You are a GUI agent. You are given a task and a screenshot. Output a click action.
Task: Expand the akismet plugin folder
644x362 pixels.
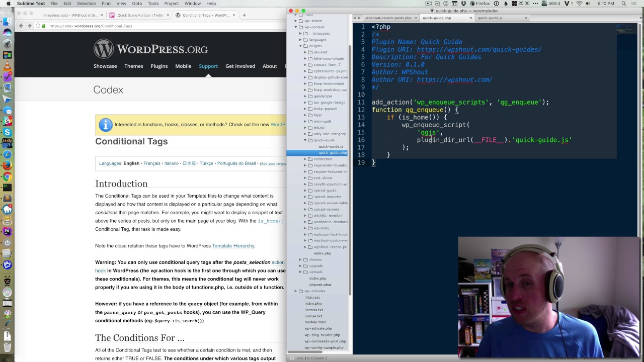[305, 52]
